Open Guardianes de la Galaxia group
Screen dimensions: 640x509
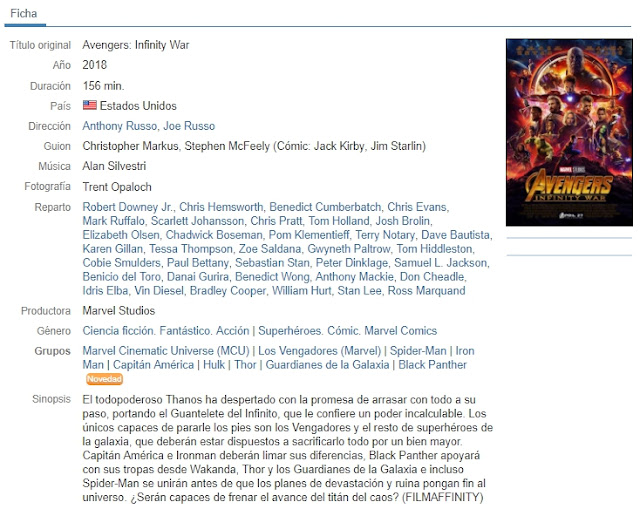coord(327,365)
